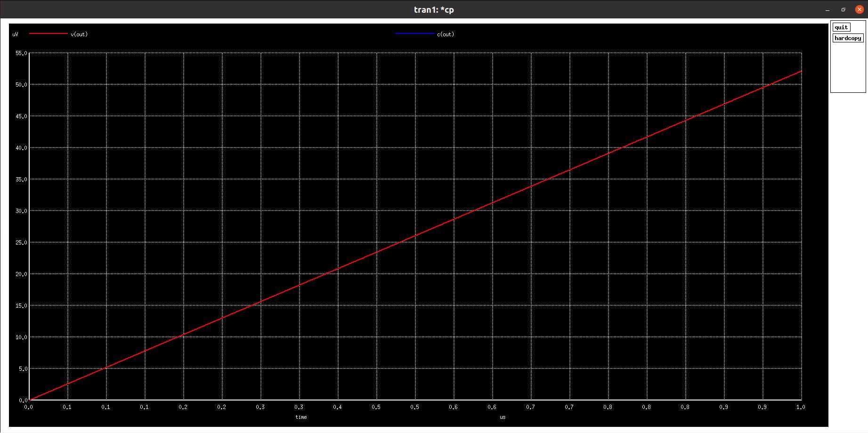Click the maximize control in the titlebar
The height and width of the screenshot is (433, 868).
(x=843, y=9)
